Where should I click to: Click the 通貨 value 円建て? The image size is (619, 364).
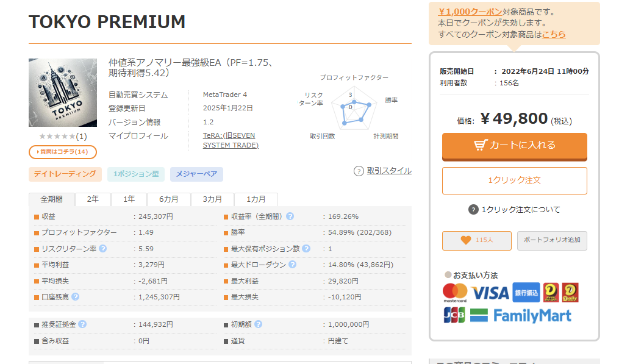[338, 341]
